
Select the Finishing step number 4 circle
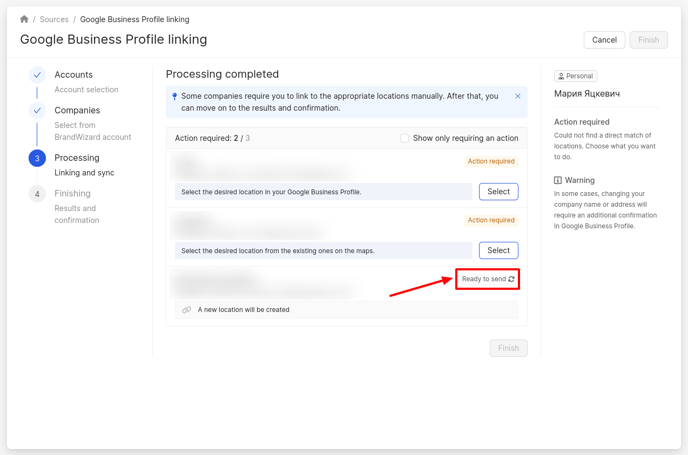coord(37,194)
